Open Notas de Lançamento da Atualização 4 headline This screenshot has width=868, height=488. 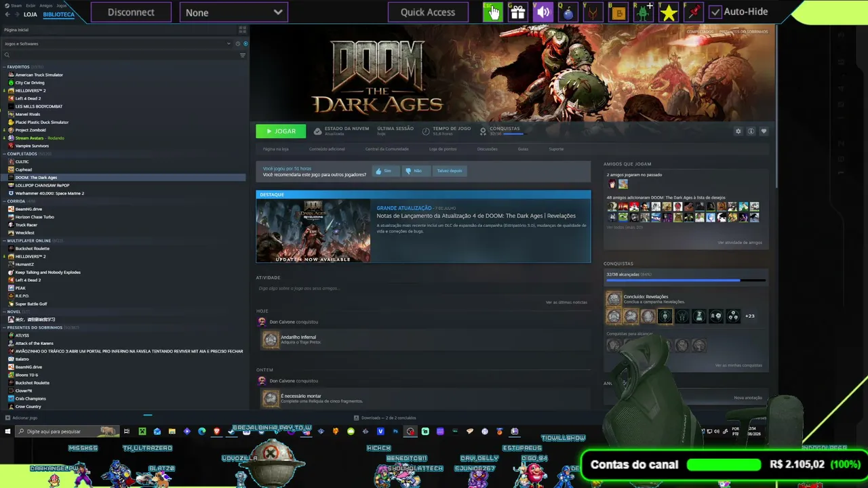[x=476, y=216]
